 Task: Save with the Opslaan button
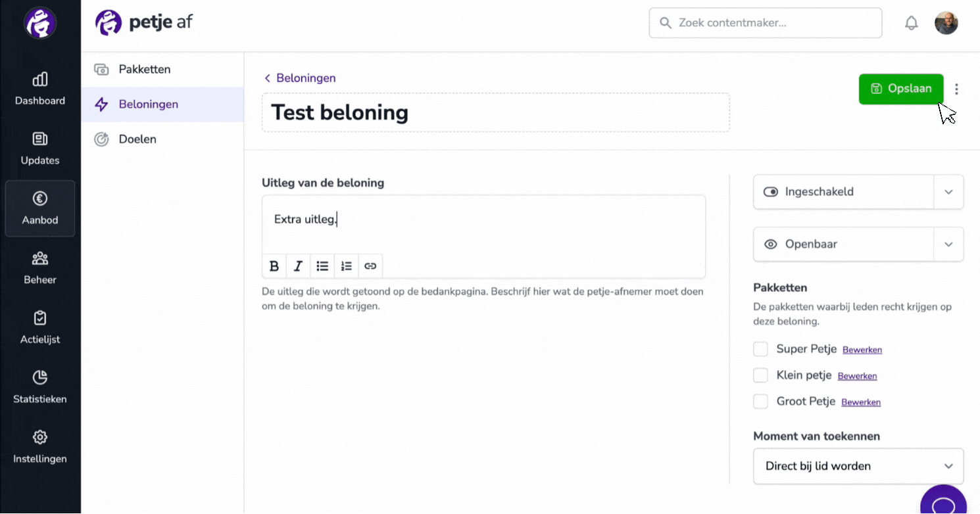[x=901, y=89]
